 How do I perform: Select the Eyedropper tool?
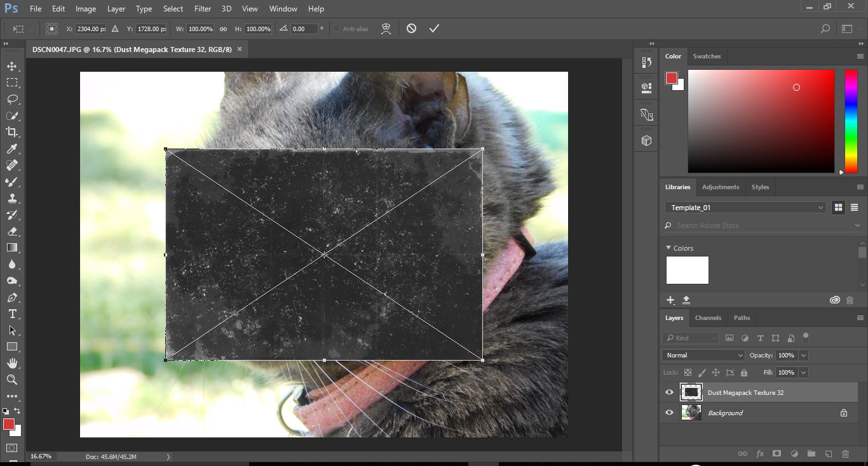[13, 149]
